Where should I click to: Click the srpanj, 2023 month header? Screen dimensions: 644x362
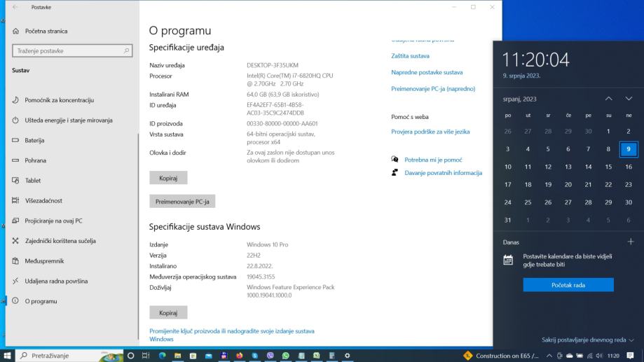(x=519, y=99)
